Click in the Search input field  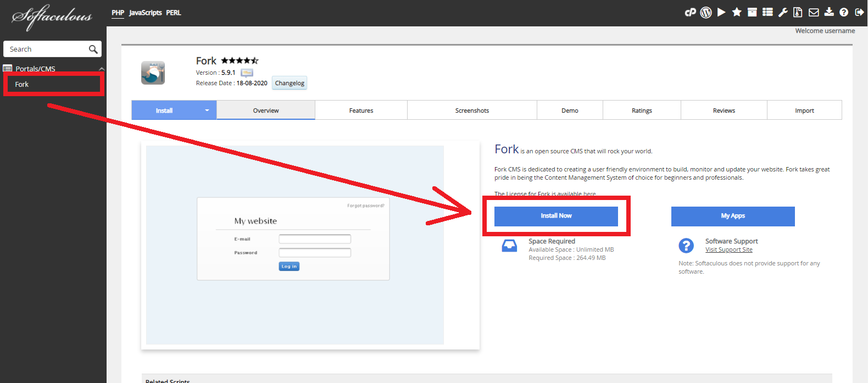point(47,49)
